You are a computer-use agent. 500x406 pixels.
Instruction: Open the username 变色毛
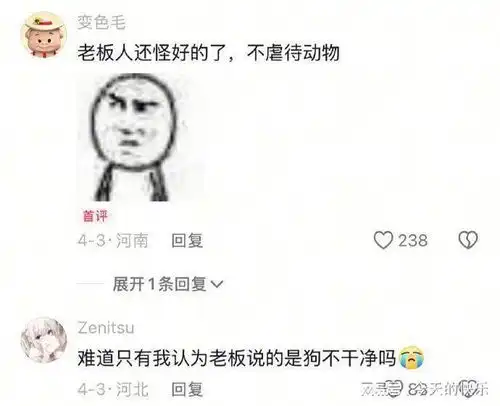(x=101, y=23)
